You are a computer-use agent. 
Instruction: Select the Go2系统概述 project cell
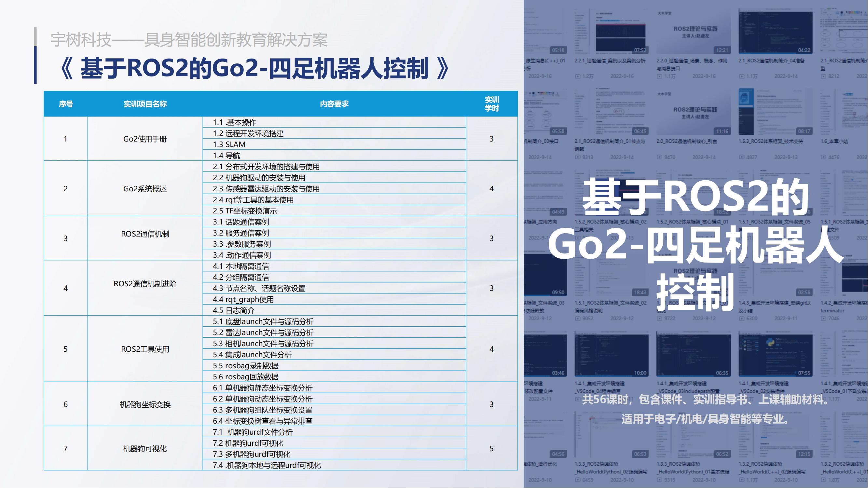[145, 189]
